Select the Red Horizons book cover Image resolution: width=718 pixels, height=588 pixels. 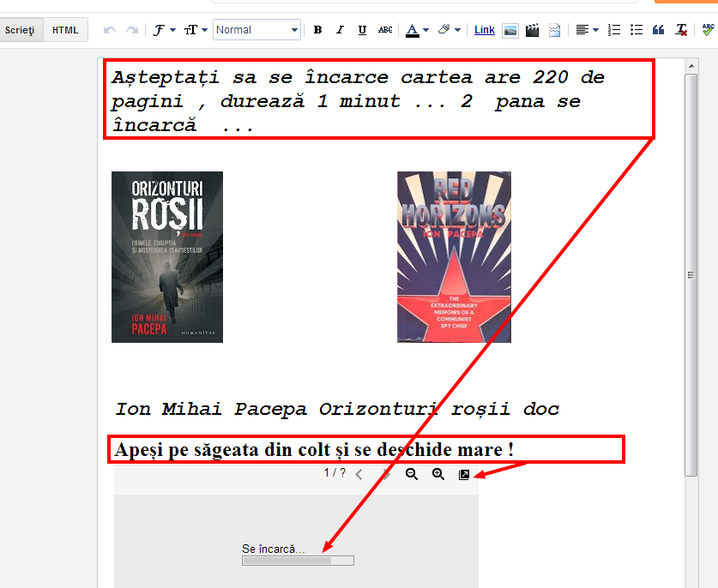coord(454,256)
